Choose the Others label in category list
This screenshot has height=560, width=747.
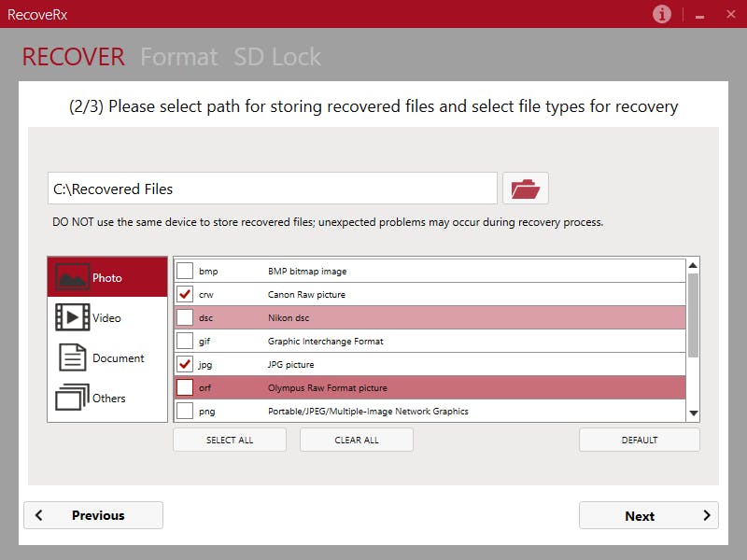coord(108,399)
